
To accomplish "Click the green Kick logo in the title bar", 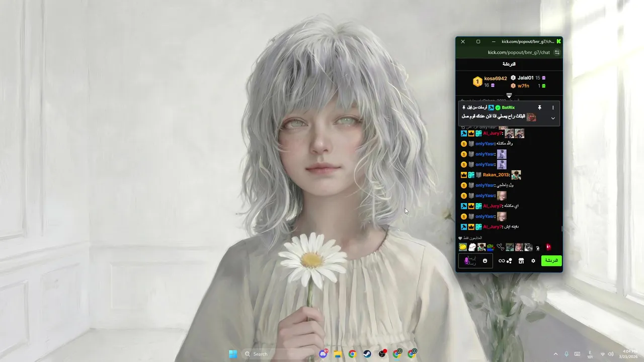I will [x=558, y=41].
